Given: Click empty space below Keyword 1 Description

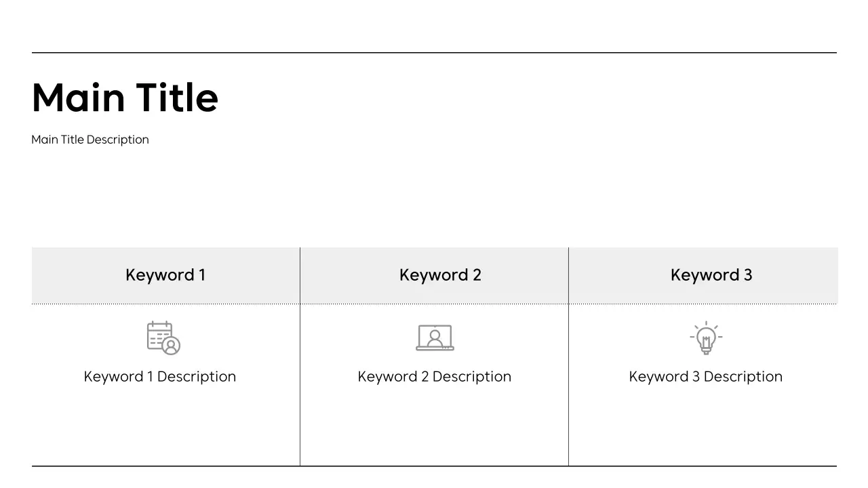Looking at the screenshot, I should pyautogui.click(x=165, y=427).
